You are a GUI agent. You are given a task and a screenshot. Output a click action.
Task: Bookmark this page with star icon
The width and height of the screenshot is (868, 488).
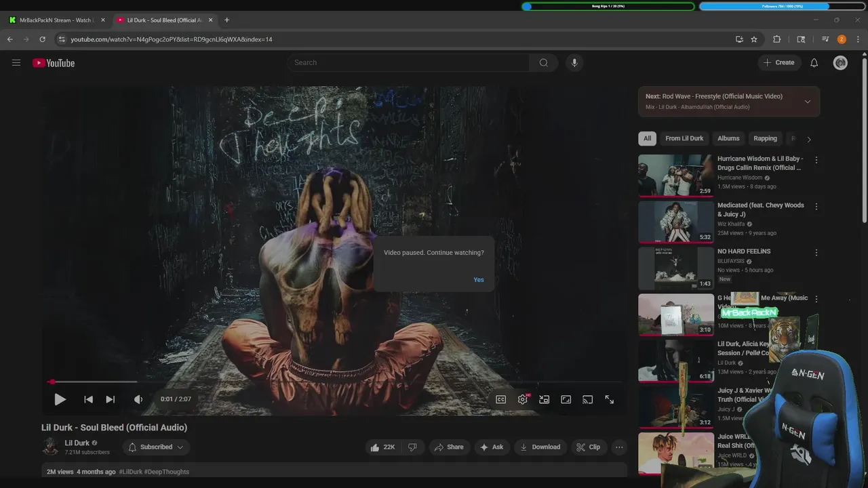click(754, 39)
